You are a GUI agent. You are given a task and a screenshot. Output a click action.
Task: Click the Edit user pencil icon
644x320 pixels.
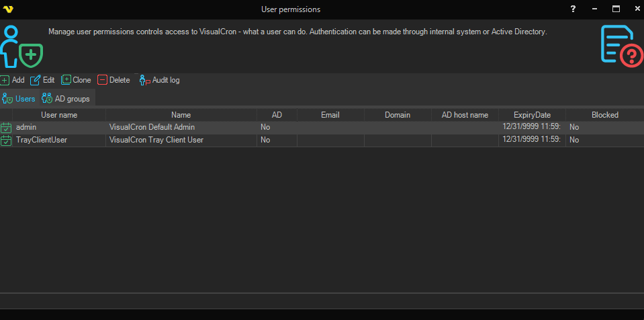point(36,80)
